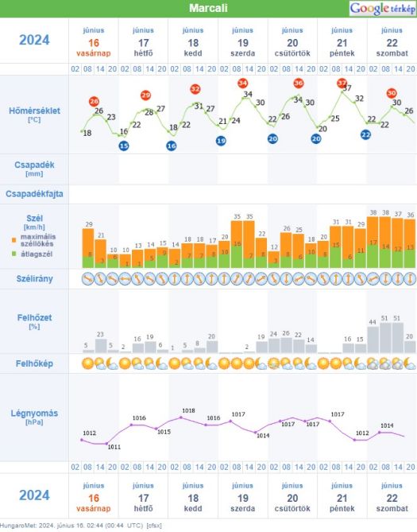Image resolution: width=417 pixels, height=532 pixels.
Task: Click the red 26 max temperature marker
Action: pyautogui.click(x=94, y=101)
